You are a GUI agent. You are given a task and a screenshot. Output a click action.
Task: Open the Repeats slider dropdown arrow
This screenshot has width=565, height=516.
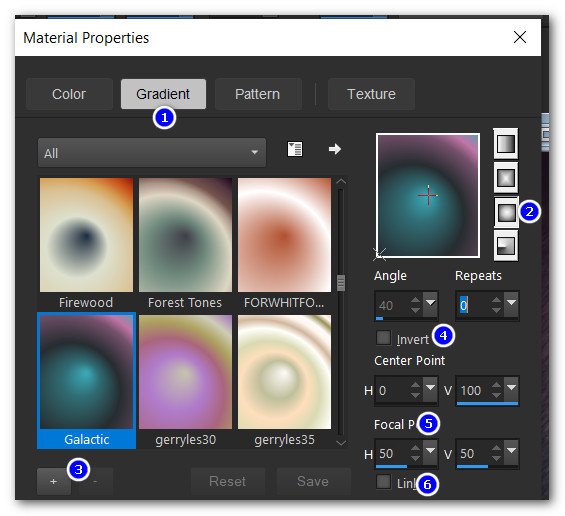511,303
